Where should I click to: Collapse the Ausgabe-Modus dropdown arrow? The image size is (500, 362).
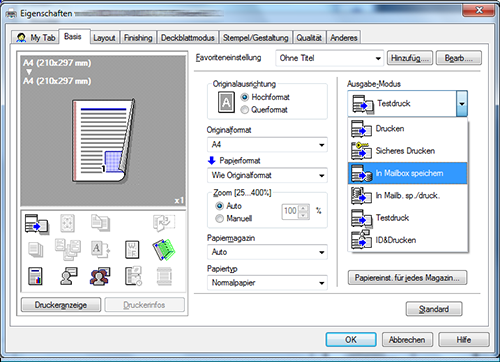pos(462,104)
